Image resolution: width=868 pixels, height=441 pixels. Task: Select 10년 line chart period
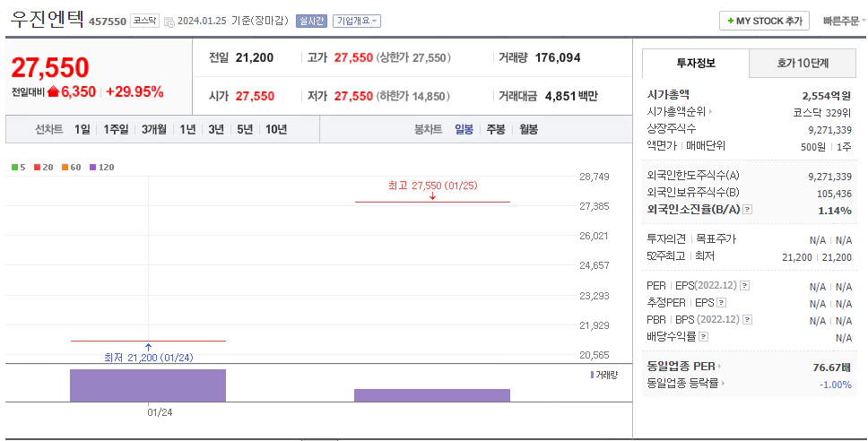(276, 129)
